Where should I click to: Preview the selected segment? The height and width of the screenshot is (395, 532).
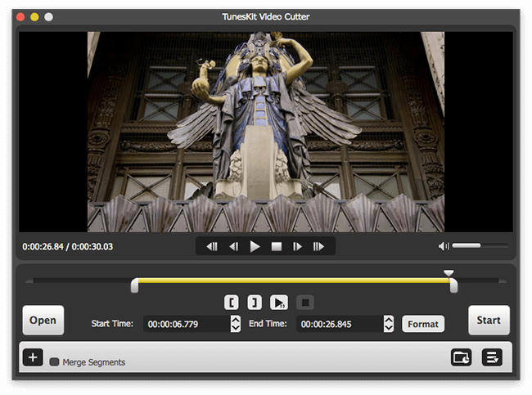point(279,303)
